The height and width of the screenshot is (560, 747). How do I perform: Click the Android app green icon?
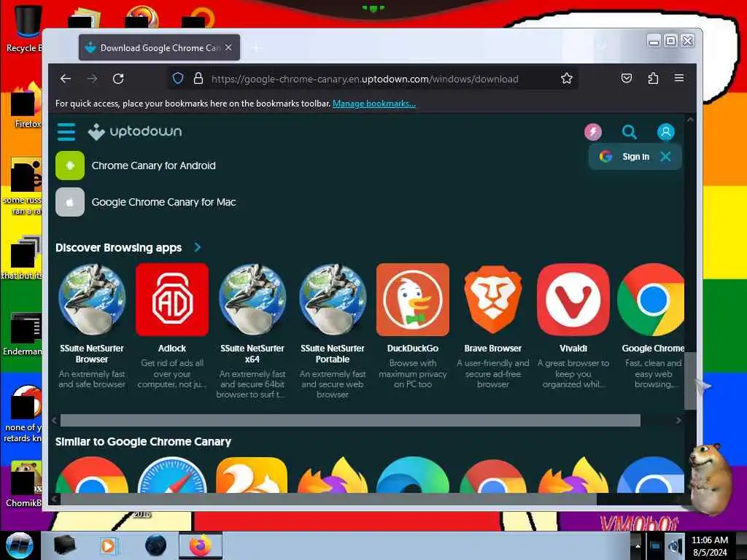point(70,166)
